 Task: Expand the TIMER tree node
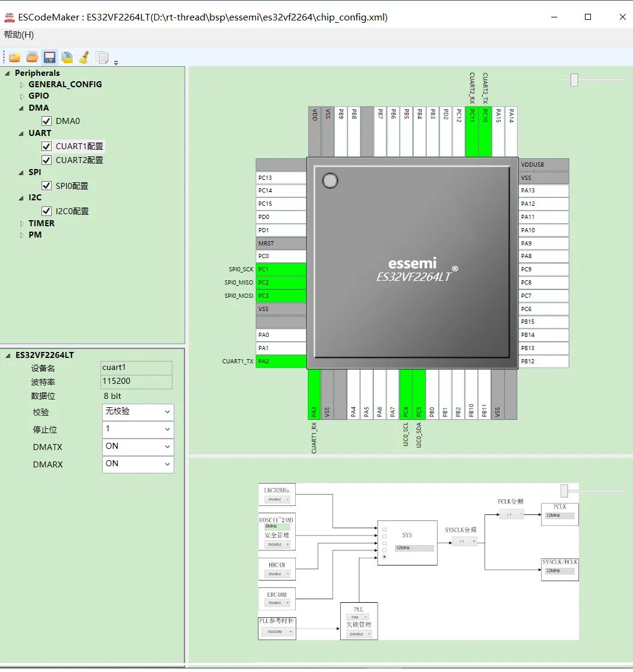coord(22,224)
